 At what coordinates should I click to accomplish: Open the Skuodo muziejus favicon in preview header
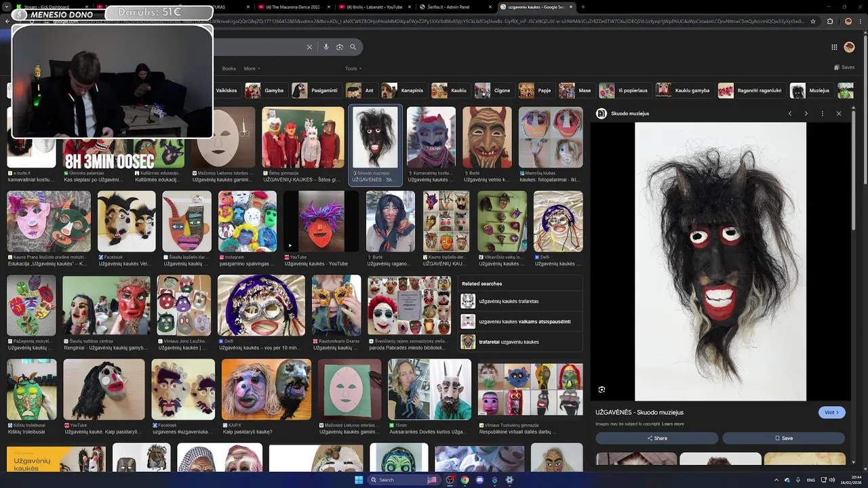pyautogui.click(x=601, y=113)
